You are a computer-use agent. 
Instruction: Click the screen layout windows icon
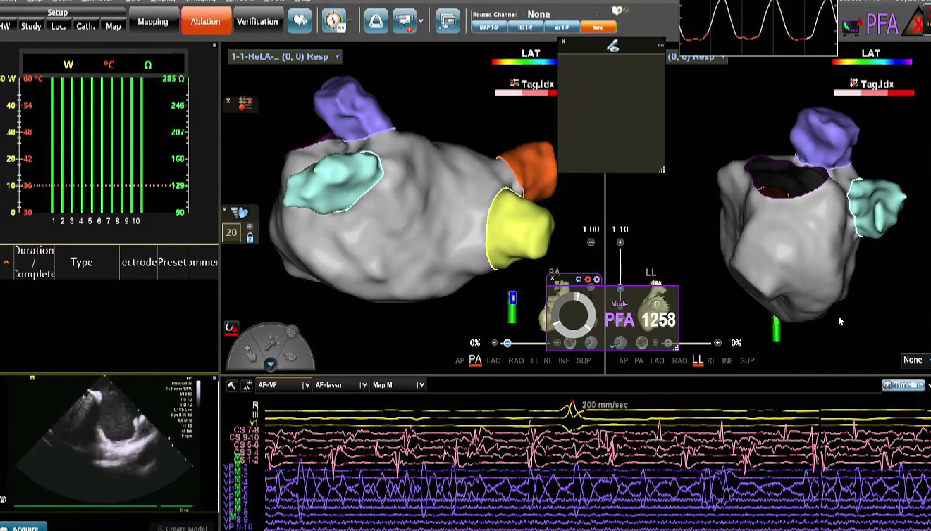448,19
